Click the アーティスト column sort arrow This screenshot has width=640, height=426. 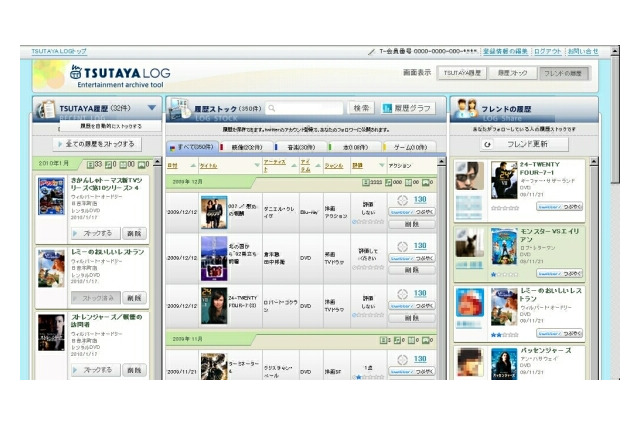coord(293,165)
